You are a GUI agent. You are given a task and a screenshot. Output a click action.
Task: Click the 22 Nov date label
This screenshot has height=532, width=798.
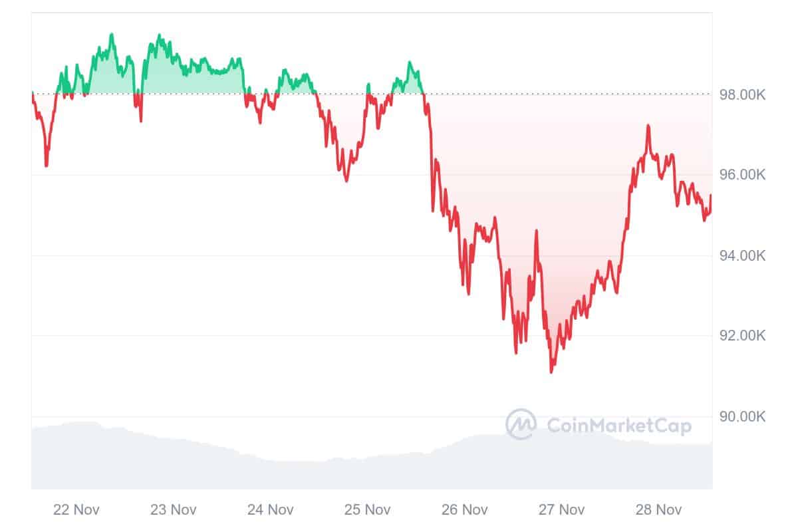(76, 510)
